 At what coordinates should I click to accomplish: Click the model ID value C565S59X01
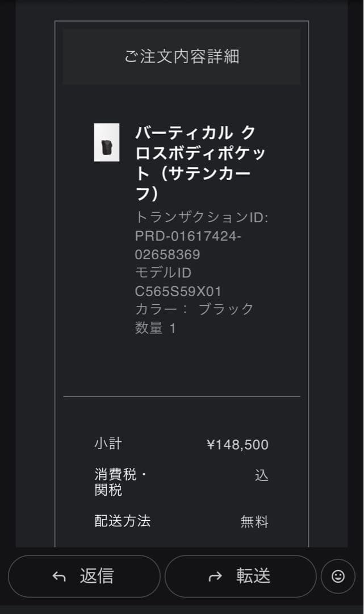[178, 292]
